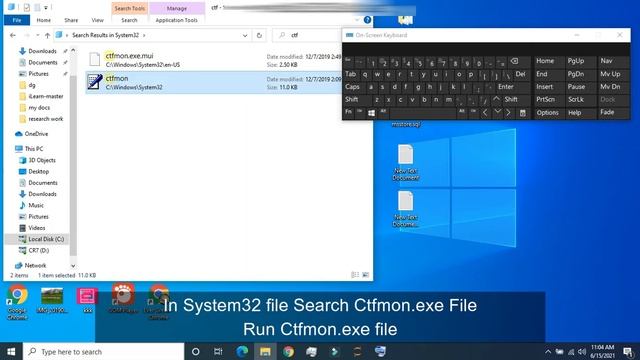The width and height of the screenshot is (640, 360).
Task: Open the Windows Start menu
Action: [x=11, y=351]
